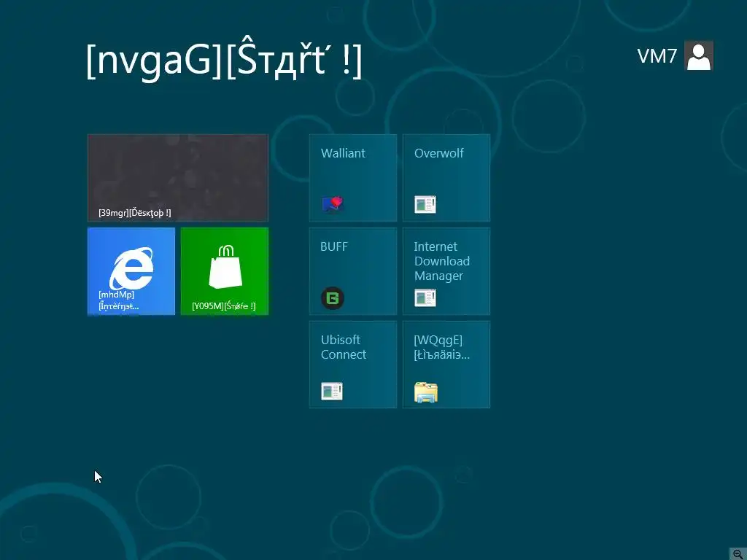Click the Walliant tile label
Screen dimensions: 747x560
[x=343, y=153]
